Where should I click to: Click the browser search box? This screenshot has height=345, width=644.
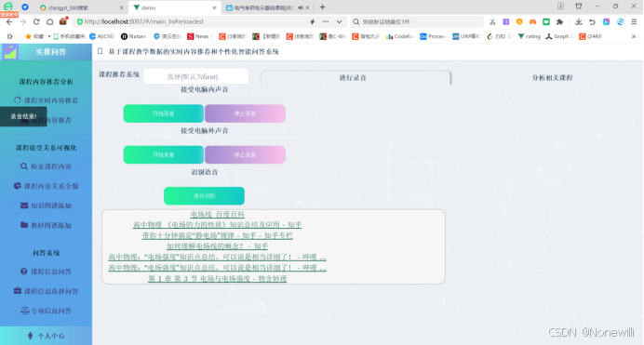(417, 21)
